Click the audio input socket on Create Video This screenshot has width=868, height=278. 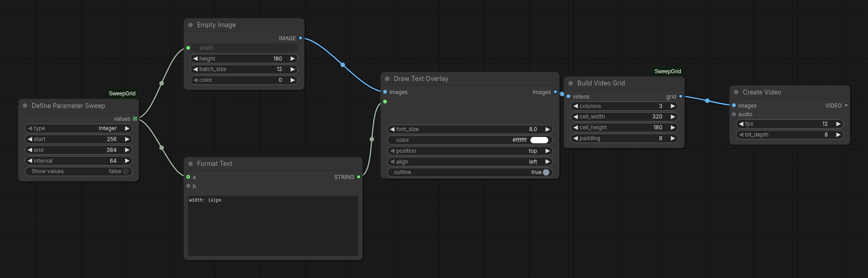[734, 114]
